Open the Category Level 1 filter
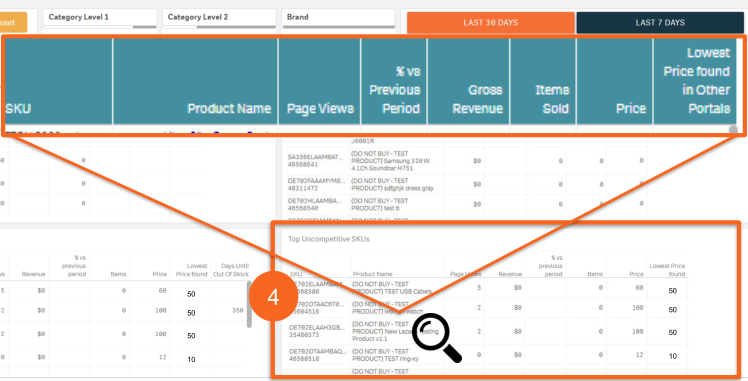This screenshot has height=381, width=748. [100, 18]
